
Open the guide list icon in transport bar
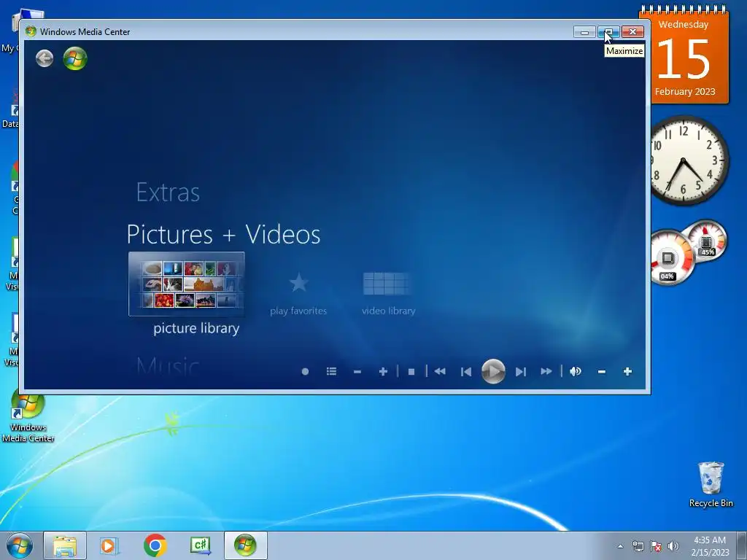(x=332, y=371)
